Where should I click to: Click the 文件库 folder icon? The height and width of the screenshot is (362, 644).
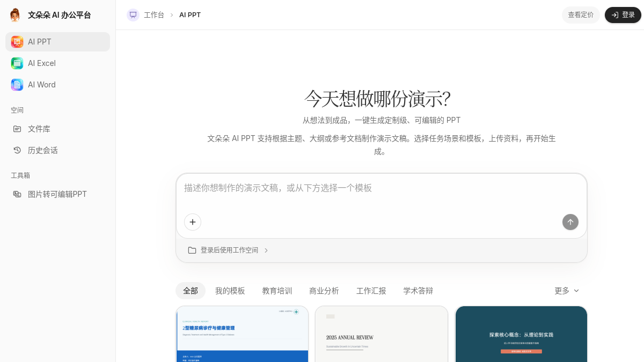pyautogui.click(x=17, y=129)
